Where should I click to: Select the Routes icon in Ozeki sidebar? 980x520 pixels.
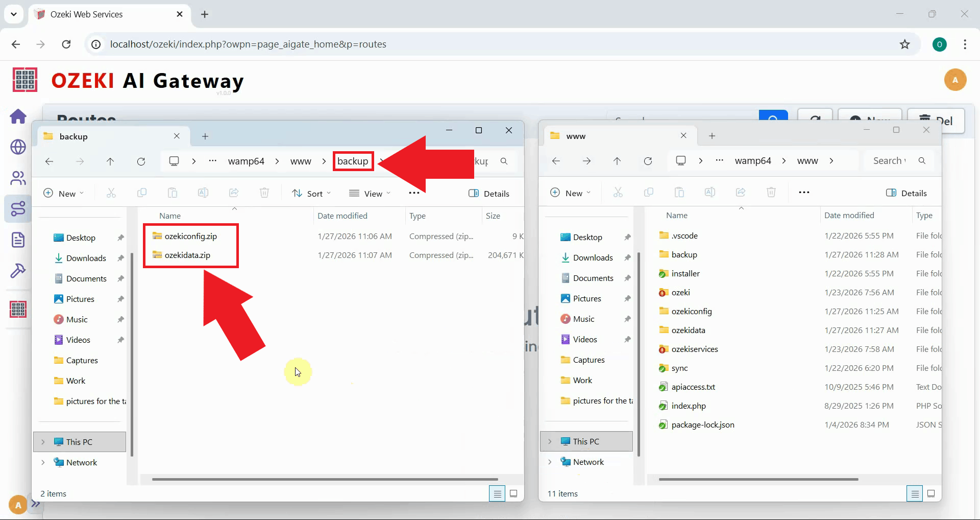(18, 208)
